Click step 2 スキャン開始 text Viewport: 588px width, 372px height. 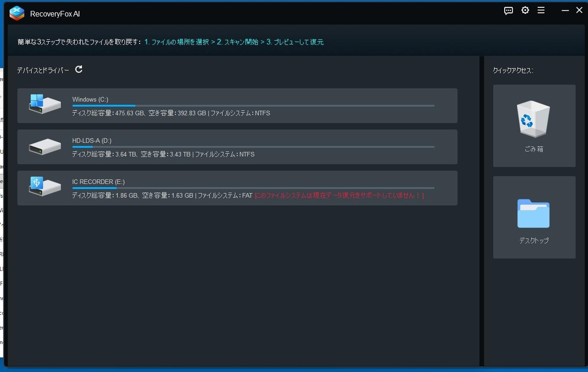pos(238,42)
